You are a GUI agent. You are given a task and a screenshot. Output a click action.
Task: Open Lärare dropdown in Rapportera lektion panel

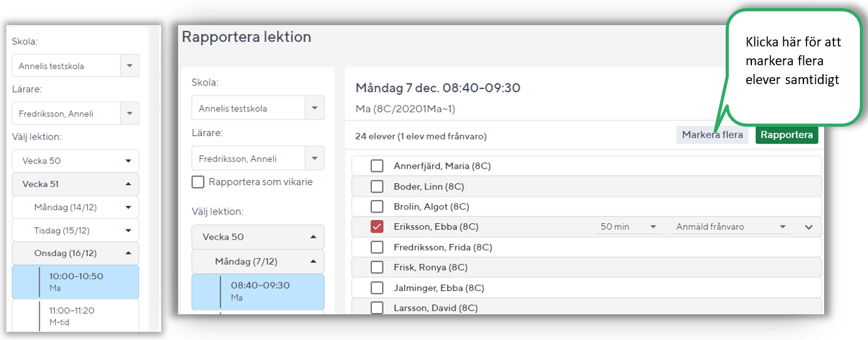pyautogui.click(x=314, y=159)
